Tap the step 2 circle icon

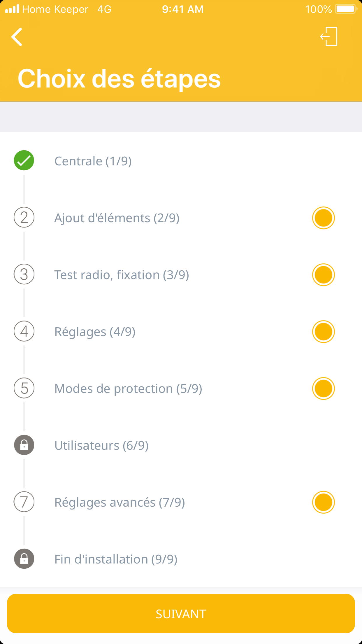24,217
